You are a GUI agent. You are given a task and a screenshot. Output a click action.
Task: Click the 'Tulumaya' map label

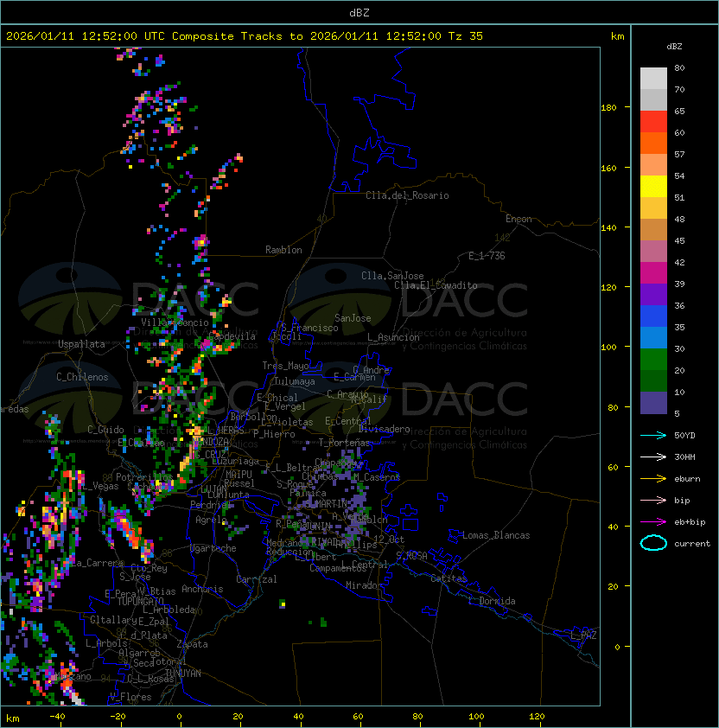coord(295,381)
